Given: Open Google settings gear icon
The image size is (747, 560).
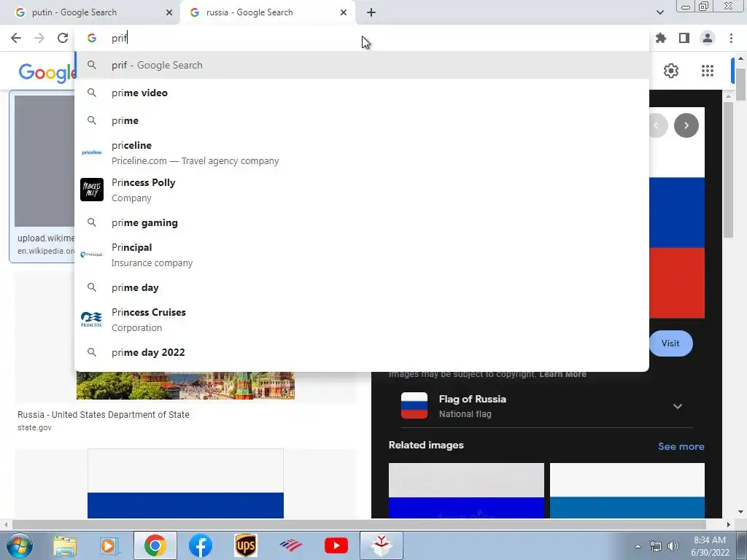Looking at the screenshot, I should point(671,71).
